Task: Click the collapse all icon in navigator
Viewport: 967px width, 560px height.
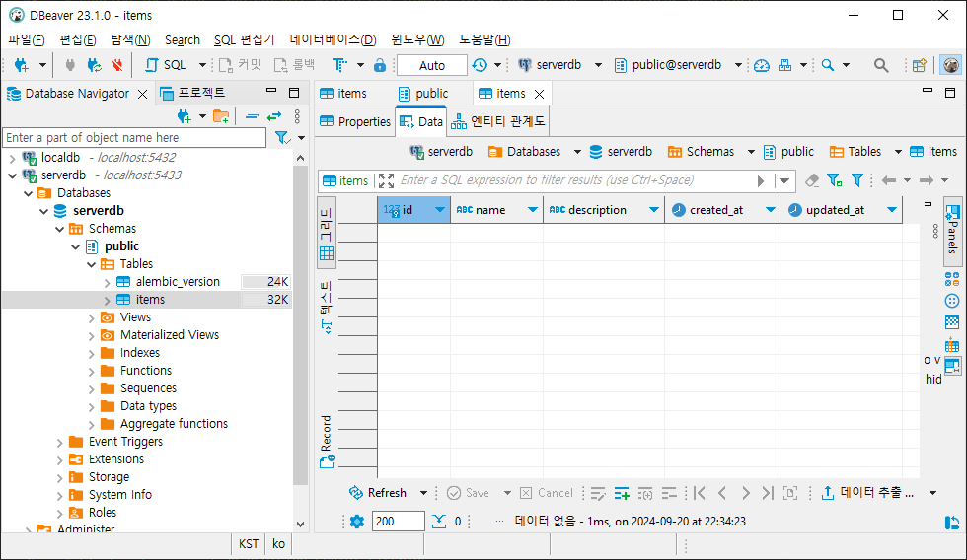Action: pyautogui.click(x=252, y=115)
